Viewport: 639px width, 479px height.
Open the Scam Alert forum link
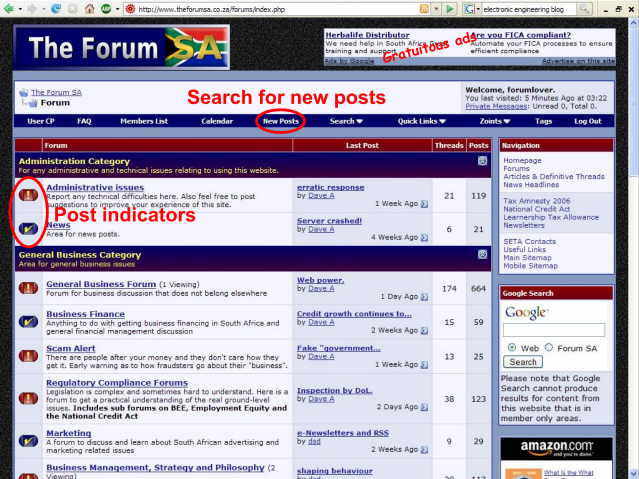(x=71, y=348)
